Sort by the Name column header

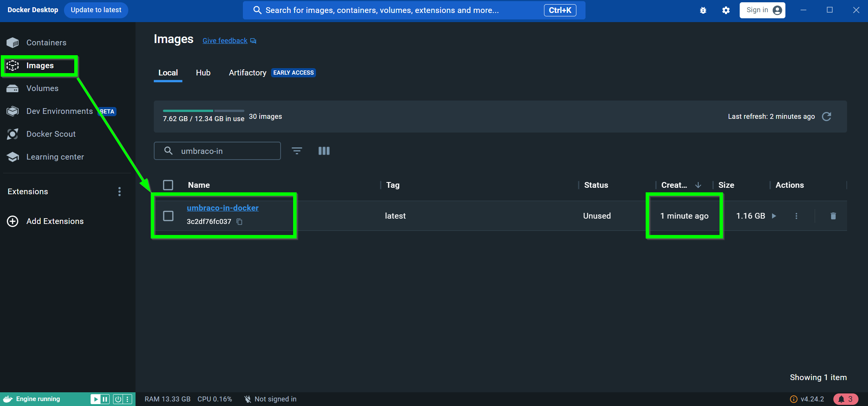click(199, 185)
